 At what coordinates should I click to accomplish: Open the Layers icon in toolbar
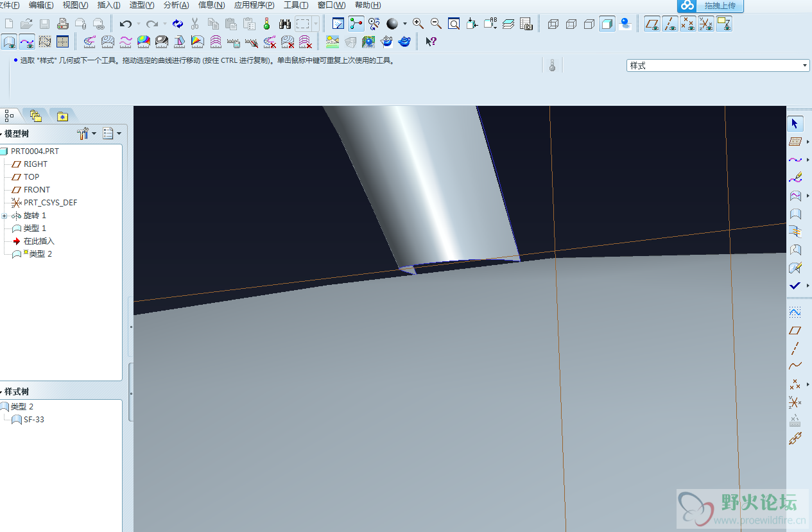(508, 24)
